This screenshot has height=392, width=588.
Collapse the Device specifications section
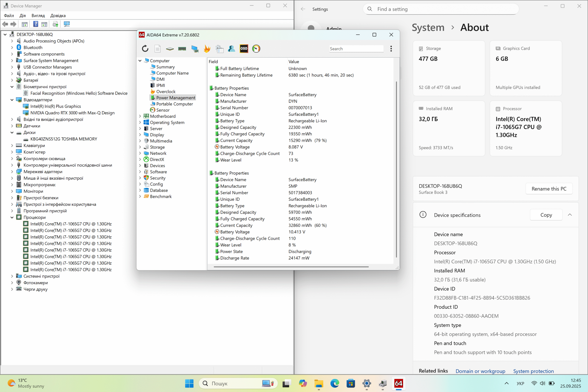click(570, 215)
